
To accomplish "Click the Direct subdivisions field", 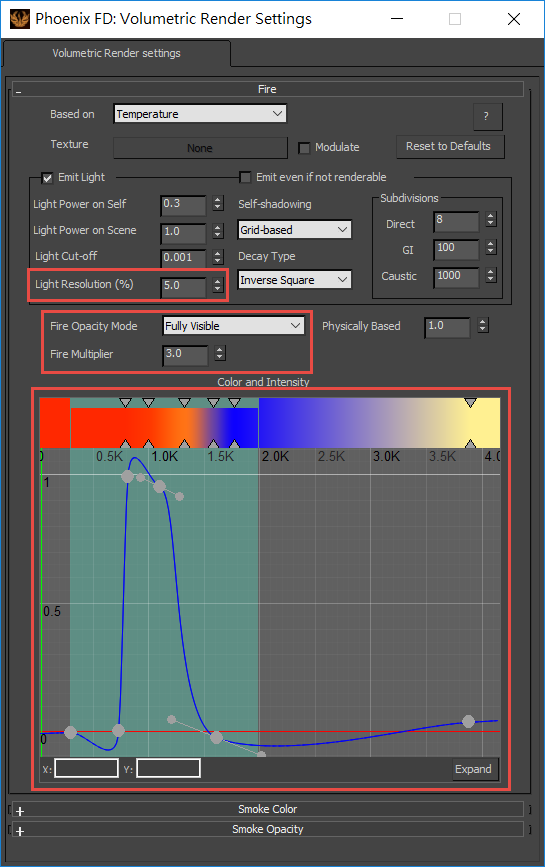I will [456, 221].
